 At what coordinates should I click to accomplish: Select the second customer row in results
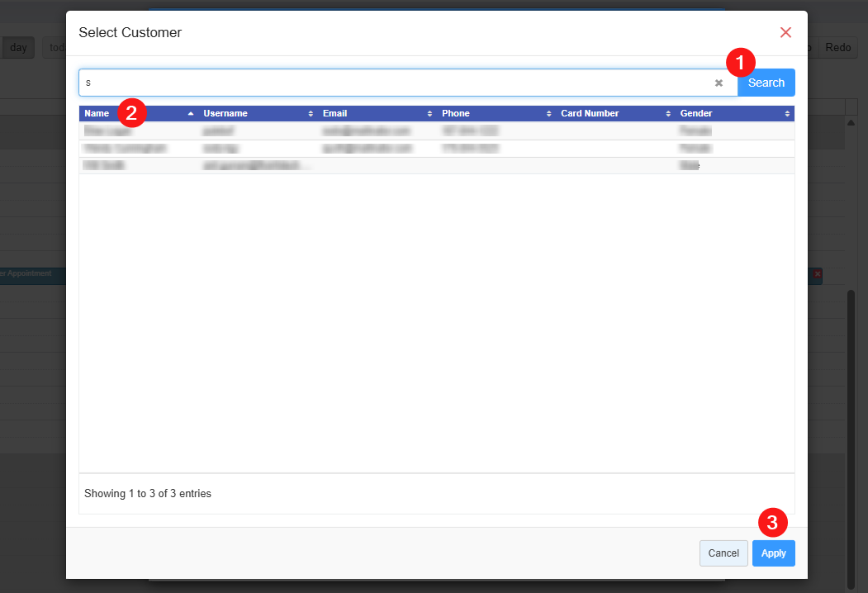(x=436, y=148)
